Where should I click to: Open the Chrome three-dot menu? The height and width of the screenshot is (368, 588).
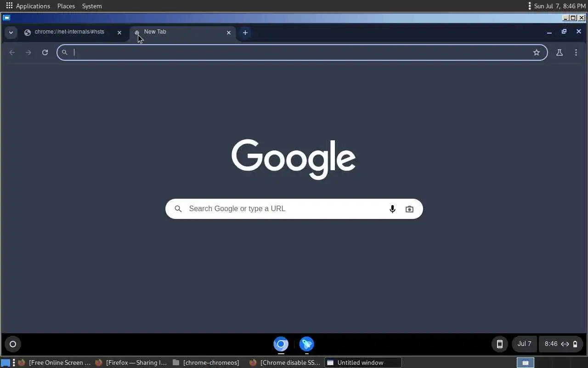click(576, 52)
